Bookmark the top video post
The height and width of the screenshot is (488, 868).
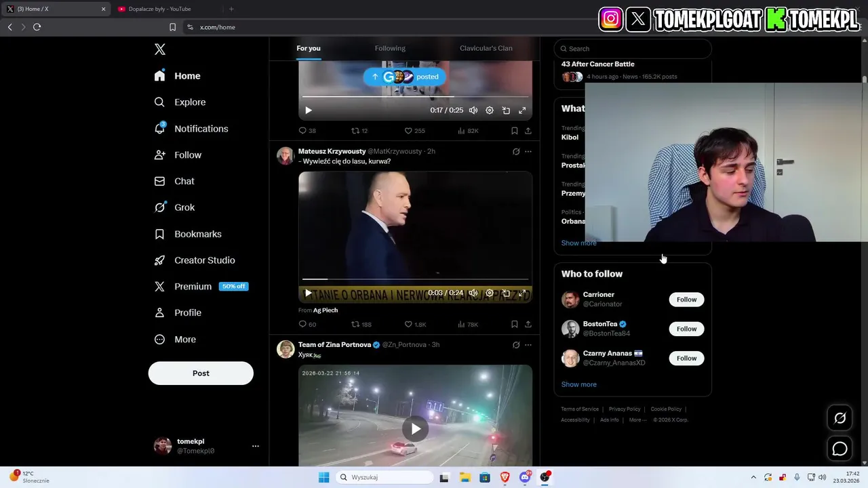[x=515, y=131]
